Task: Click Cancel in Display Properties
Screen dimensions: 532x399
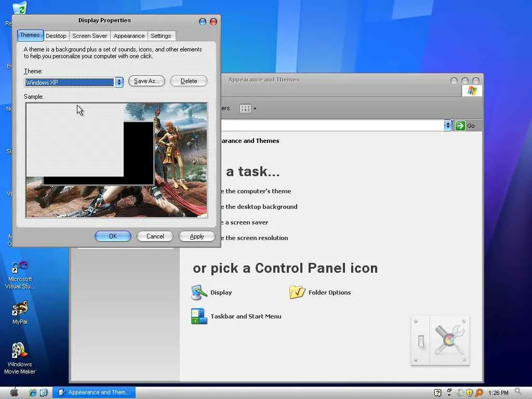Action: tap(155, 236)
